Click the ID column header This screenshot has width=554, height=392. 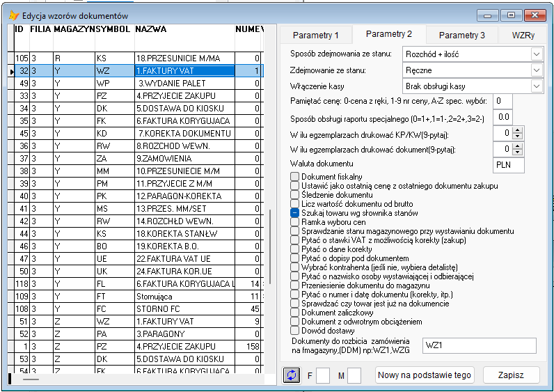pos(22,38)
